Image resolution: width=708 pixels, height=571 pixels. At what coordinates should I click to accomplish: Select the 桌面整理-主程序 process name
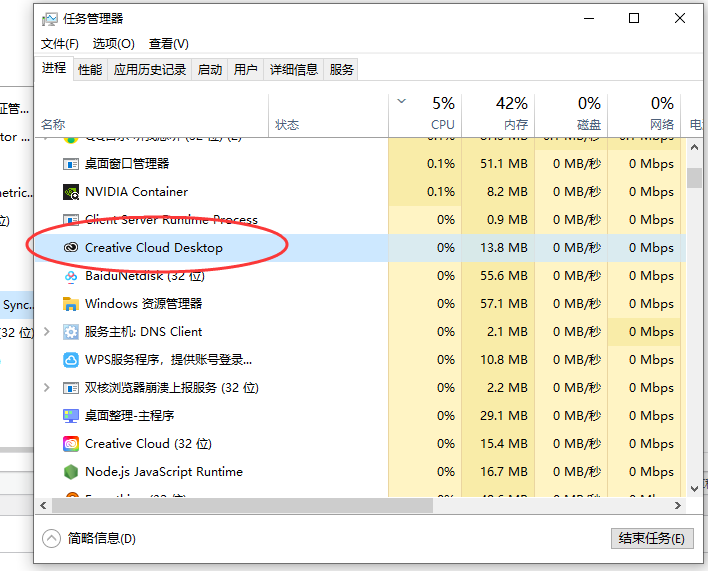point(130,416)
